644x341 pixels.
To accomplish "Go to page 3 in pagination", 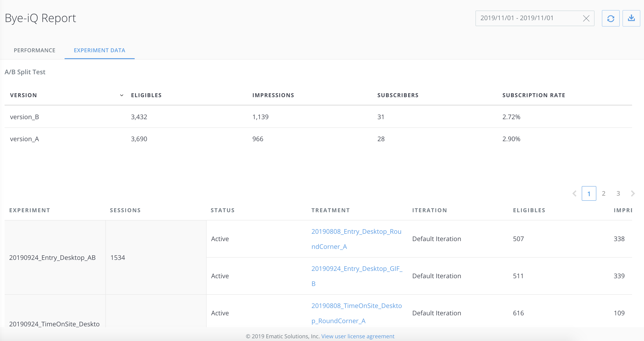I will tap(618, 193).
